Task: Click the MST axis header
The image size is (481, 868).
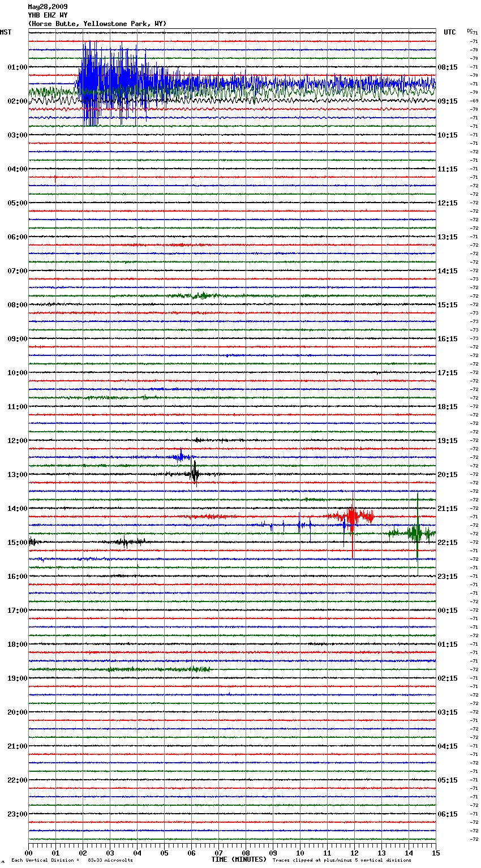Action: (6, 32)
